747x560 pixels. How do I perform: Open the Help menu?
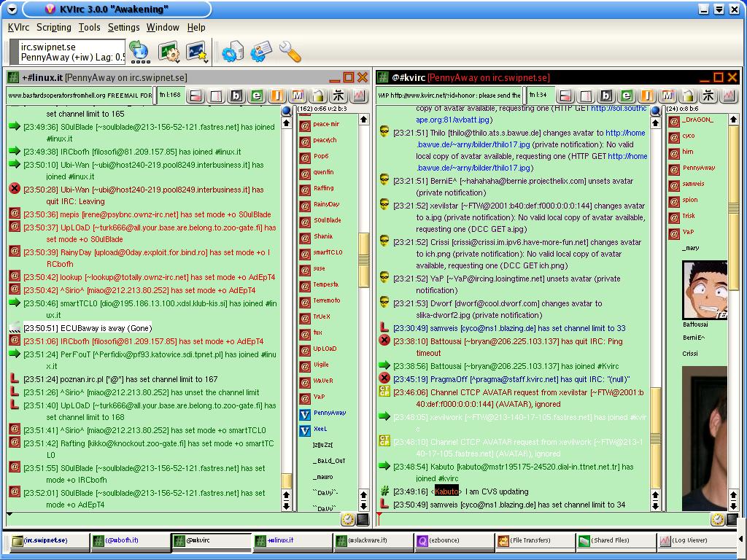click(x=196, y=28)
